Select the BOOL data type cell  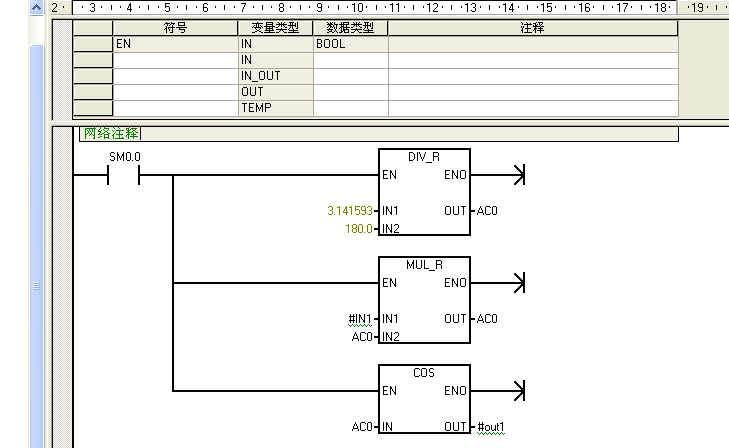pos(350,44)
